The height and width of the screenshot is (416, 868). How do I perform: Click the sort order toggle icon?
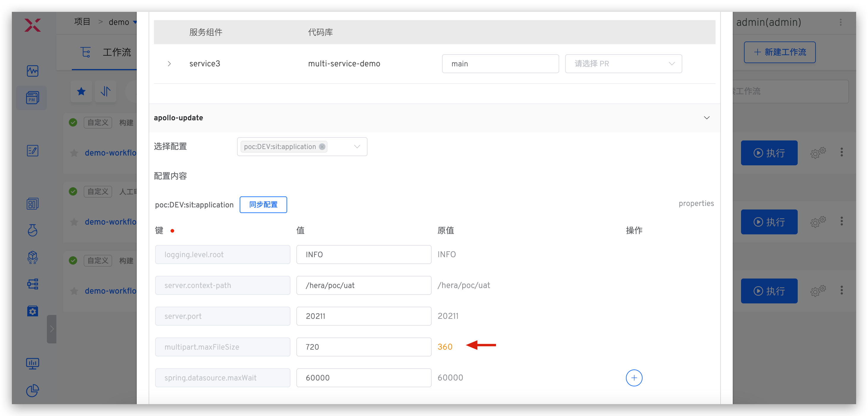pyautogui.click(x=106, y=91)
